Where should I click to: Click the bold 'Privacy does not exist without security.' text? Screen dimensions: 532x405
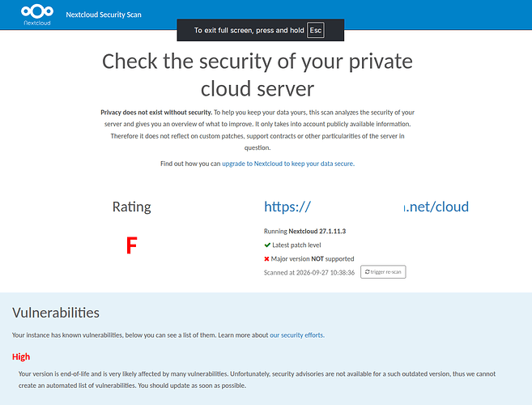[156, 113]
